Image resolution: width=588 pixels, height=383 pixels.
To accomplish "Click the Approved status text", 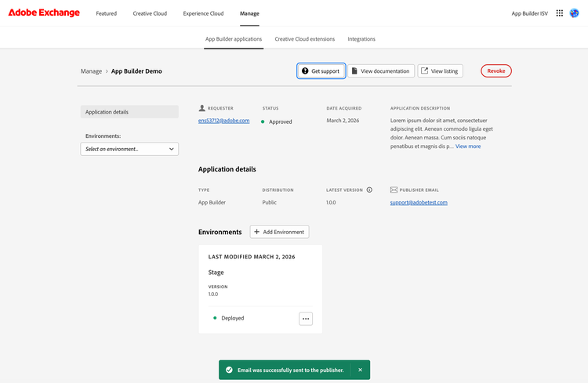I will pyautogui.click(x=280, y=121).
